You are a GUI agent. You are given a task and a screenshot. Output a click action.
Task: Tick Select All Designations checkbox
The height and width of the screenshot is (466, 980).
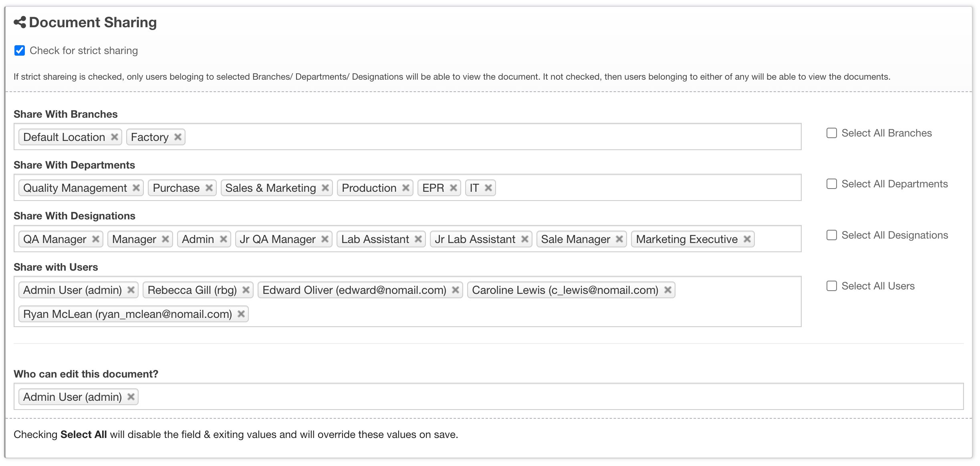click(832, 235)
